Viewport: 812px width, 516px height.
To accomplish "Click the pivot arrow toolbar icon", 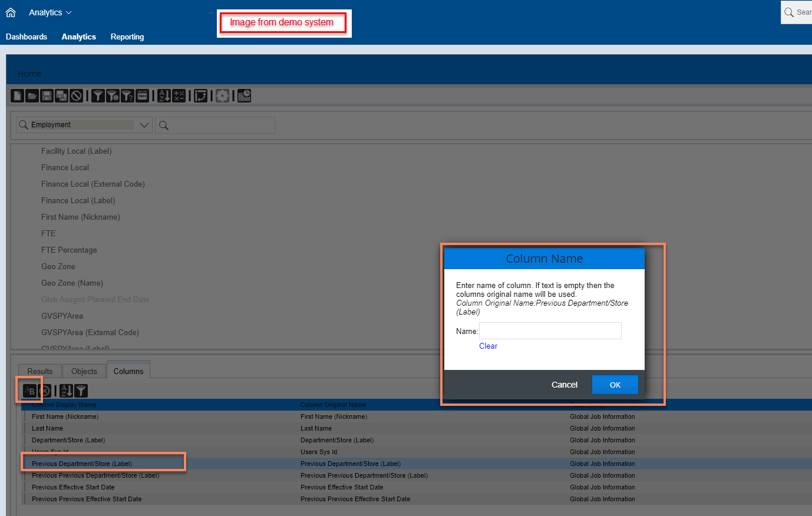I will 201,95.
